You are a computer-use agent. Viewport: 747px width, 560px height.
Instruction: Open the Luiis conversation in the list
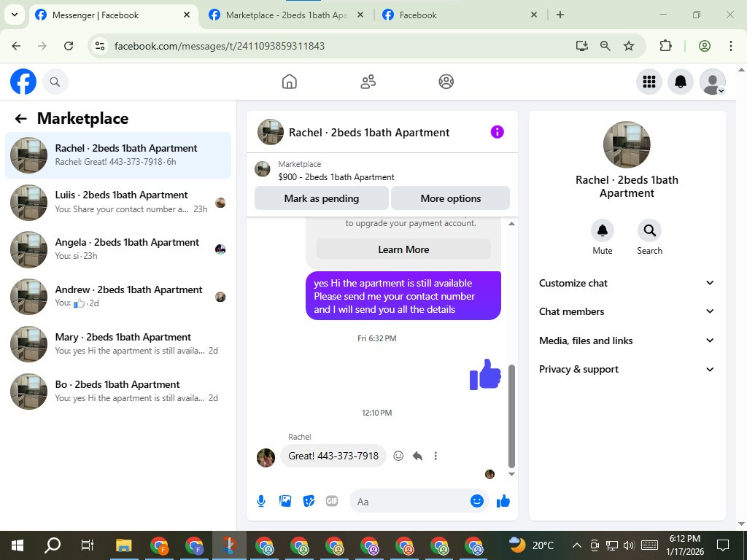(118, 203)
